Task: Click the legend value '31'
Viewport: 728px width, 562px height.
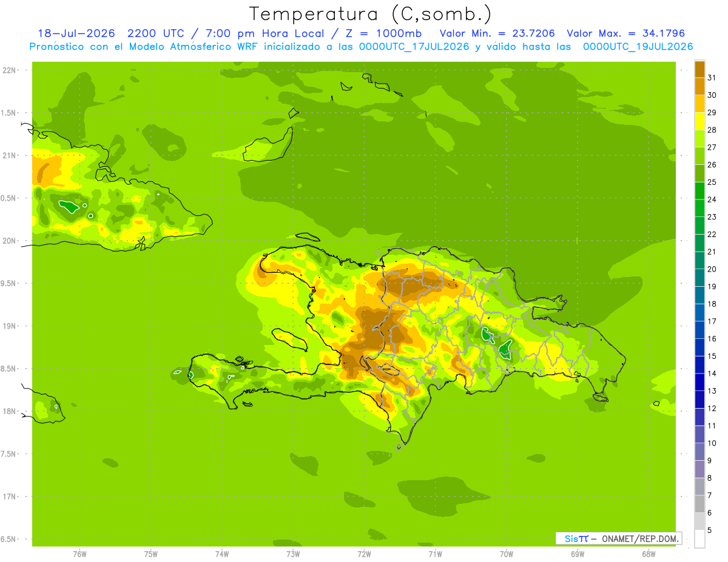Action: 712,78
